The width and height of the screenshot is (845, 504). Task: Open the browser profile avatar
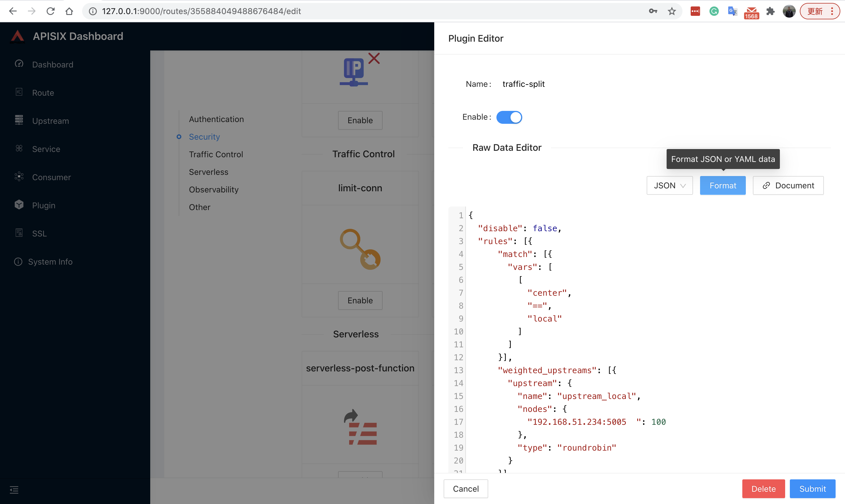(789, 11)
